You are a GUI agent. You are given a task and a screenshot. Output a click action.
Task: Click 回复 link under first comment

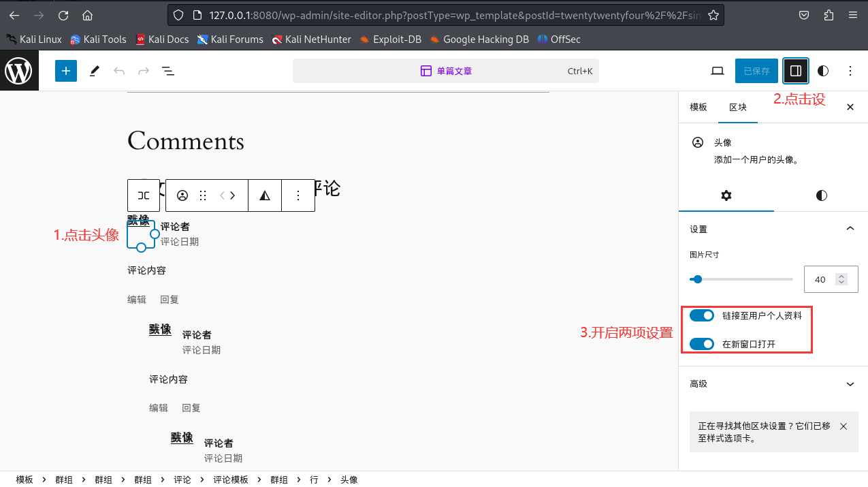tap(170, 300)
